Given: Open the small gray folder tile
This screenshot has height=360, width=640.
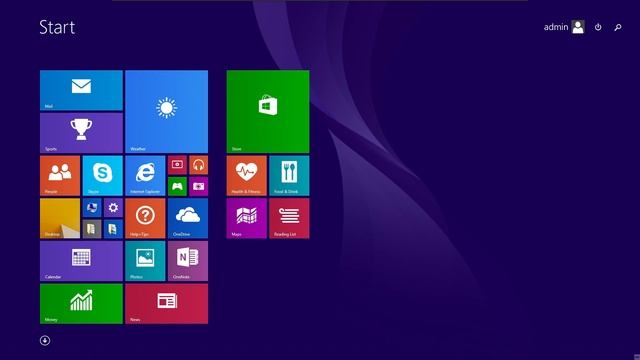Looking at the screenshot, I should point(92,229).
